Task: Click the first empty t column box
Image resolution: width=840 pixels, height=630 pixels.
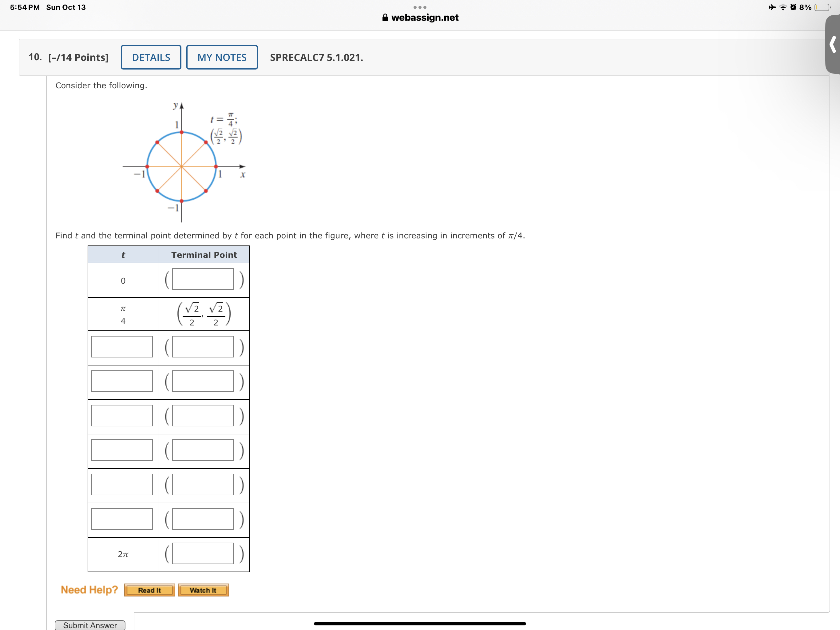Action: tap(122, 347)
